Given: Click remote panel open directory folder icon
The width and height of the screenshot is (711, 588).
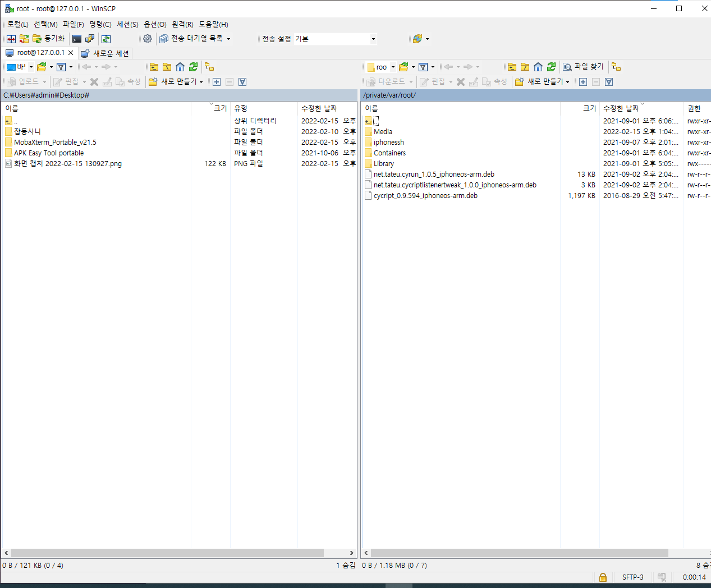Looking at the screenshot, I should [403, 67].
